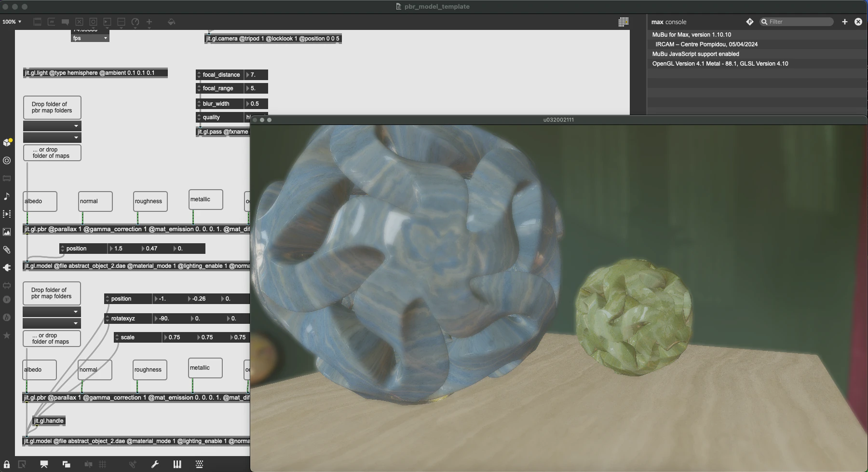
Task: Click the console Filter search field
Action: [796, 22]
